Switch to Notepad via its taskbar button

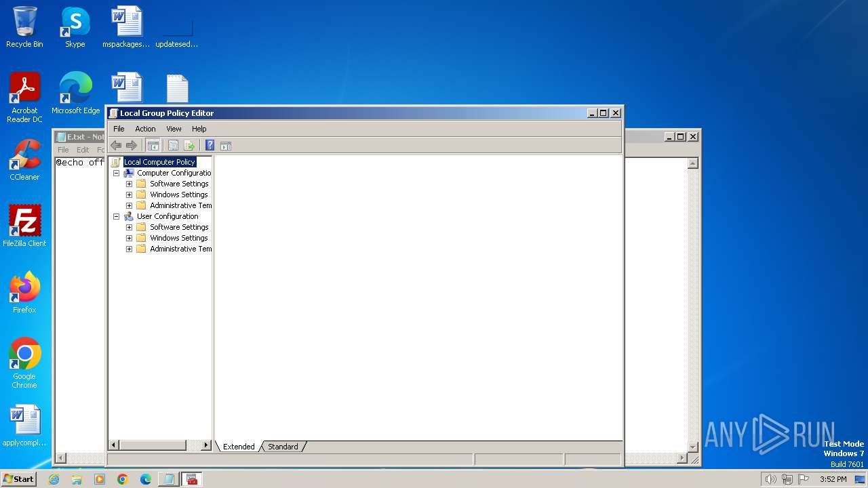[169, 479]
